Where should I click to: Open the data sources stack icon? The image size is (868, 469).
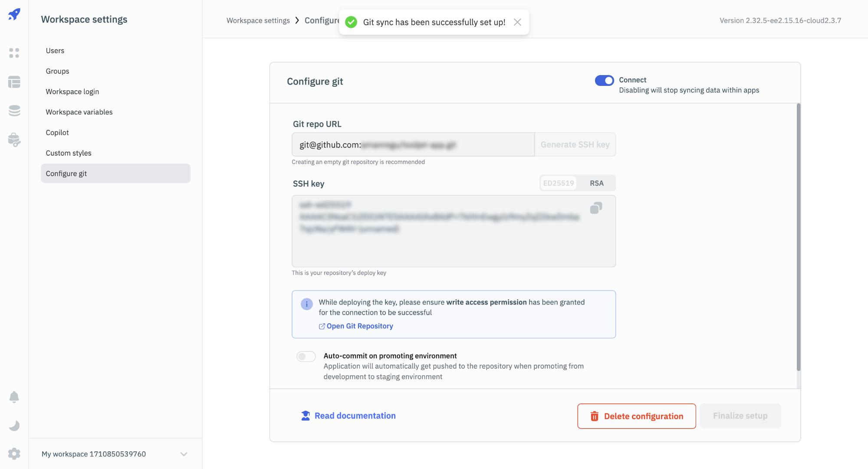[14, 111]
